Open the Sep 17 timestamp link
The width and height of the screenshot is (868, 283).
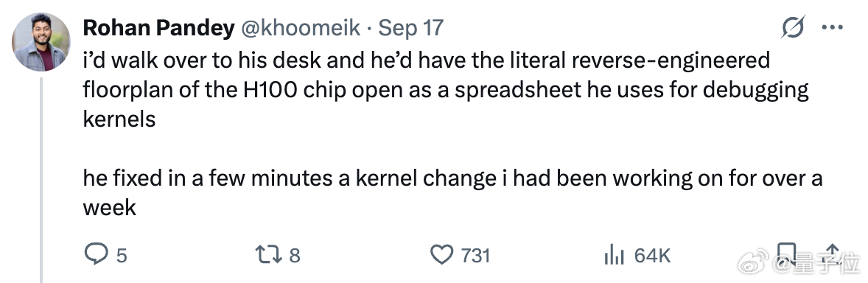410,27
